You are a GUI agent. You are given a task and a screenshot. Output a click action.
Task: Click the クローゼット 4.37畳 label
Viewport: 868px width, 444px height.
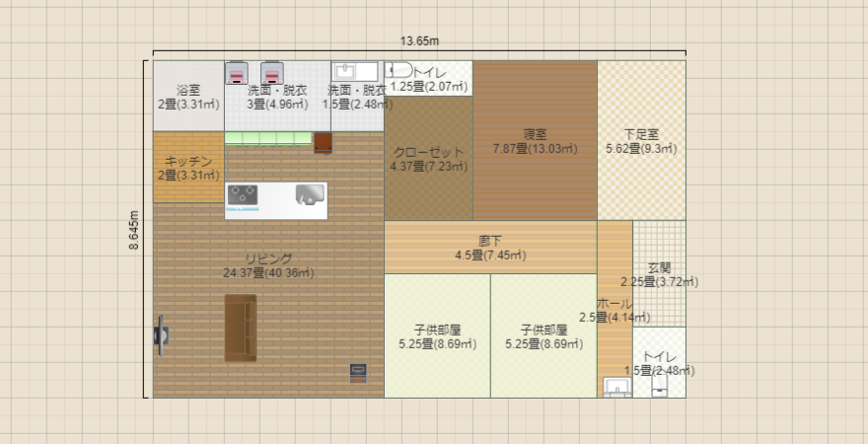(429, 159)
